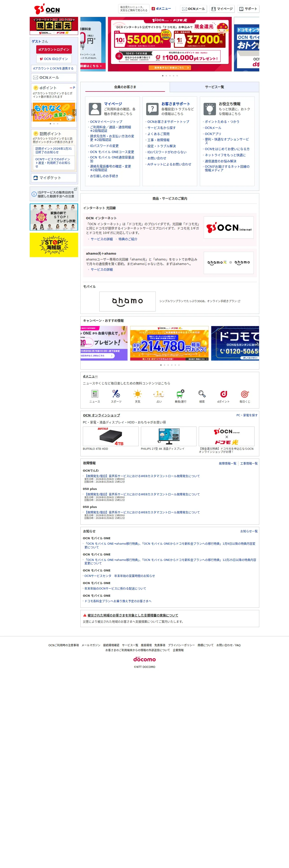The image size is (289, 868).
Task: Open PC・家電を探す link
Action: pyautogui.click(x=247, y=415)
